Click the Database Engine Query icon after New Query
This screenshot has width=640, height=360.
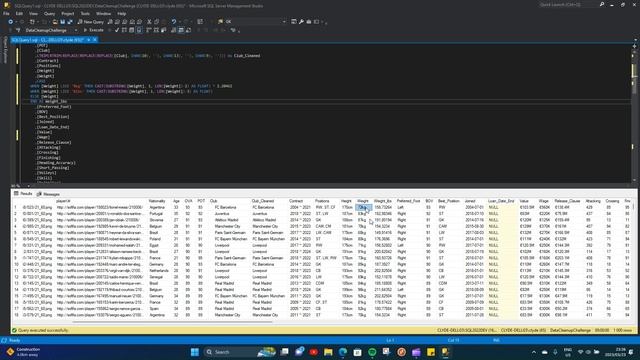click(110, 22)
